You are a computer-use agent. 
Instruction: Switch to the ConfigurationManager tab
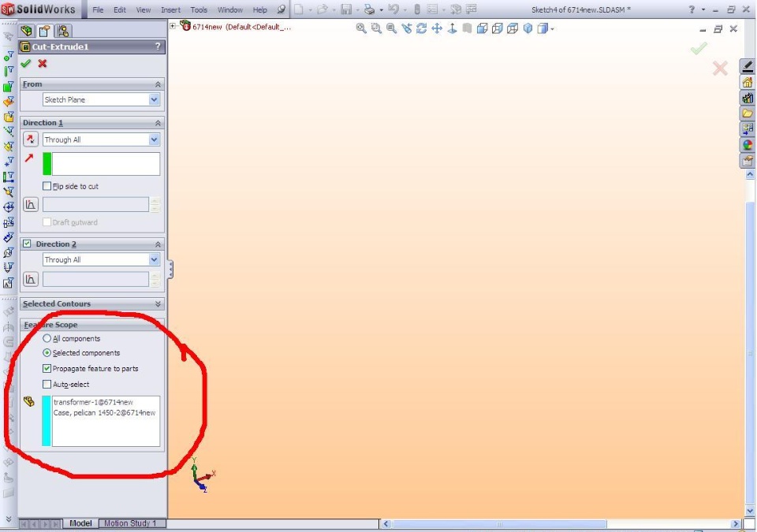point(63,32)
